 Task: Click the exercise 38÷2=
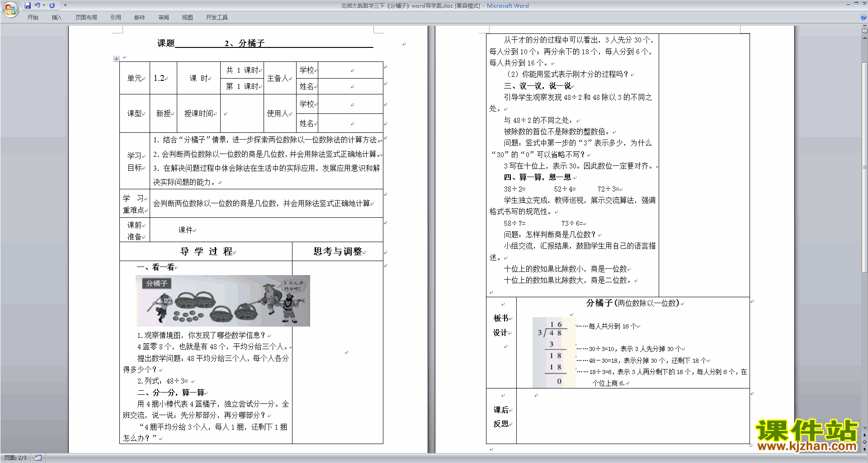pyautogui.click(x=514, y=189)
